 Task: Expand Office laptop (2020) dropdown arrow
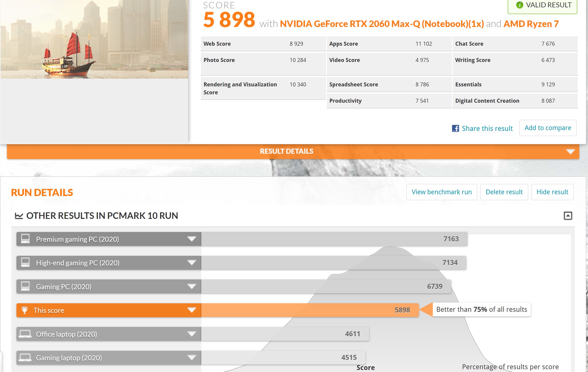[x=192, y=334]
